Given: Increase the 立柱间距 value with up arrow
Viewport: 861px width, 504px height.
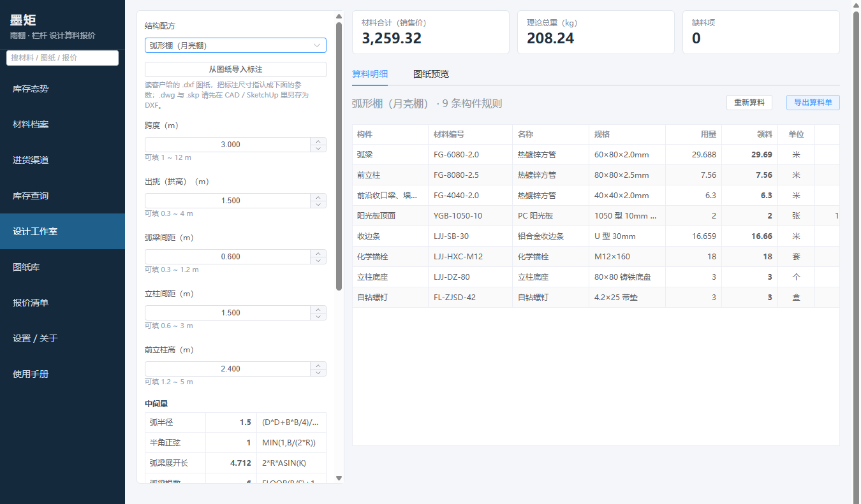Looking at the screenshot, I should (x=318, y=309).
